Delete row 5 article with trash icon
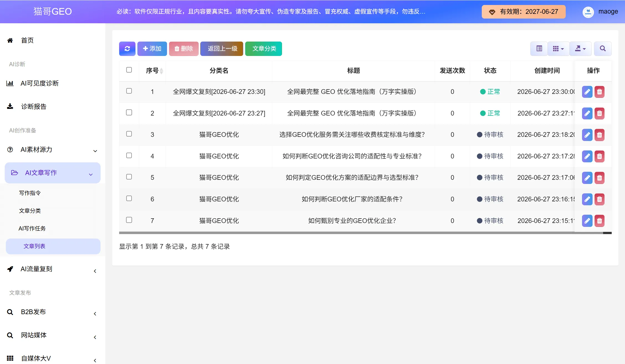Image resolution: width=625 pixels, height=364 pixels. tap(599, 178)
